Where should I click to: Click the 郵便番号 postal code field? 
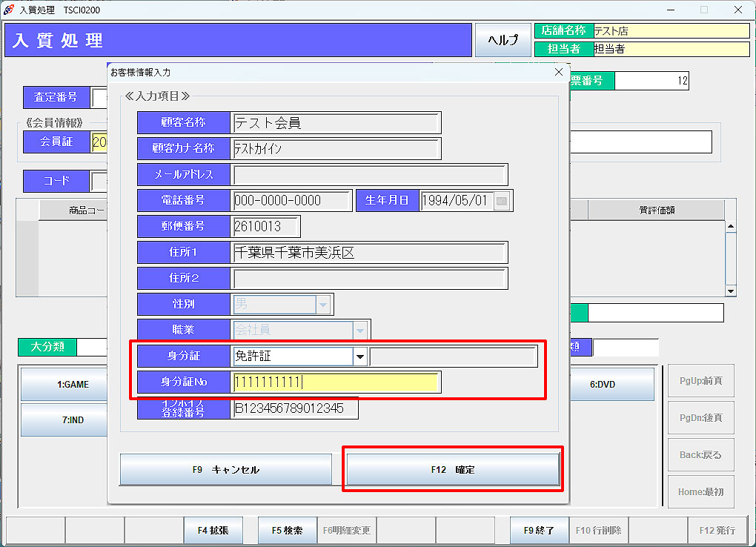point(266,227)
